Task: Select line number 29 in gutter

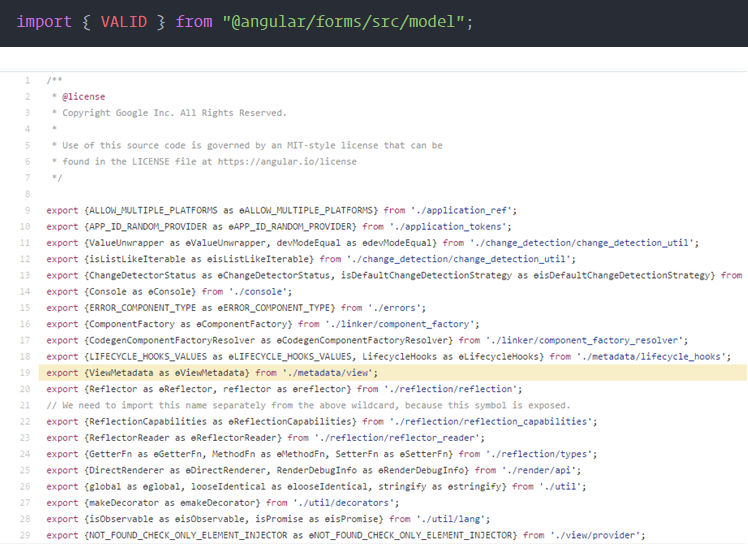Action: [x=25, y=535]
